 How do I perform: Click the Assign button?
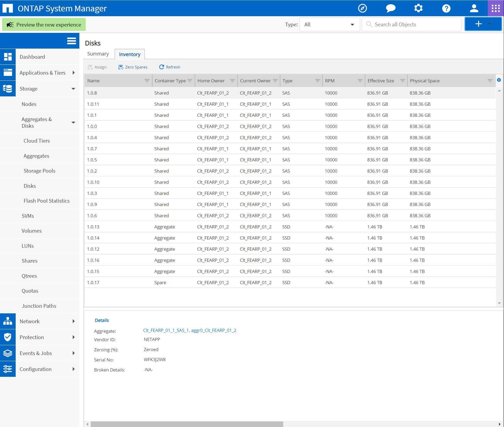point(97,67)
